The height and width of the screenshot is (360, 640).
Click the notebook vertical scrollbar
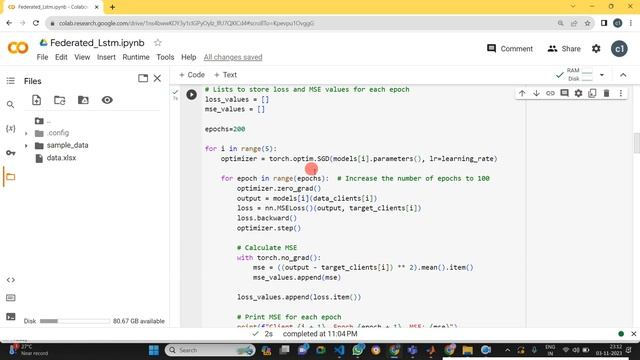pyautogui.click(x=636, y=143)
